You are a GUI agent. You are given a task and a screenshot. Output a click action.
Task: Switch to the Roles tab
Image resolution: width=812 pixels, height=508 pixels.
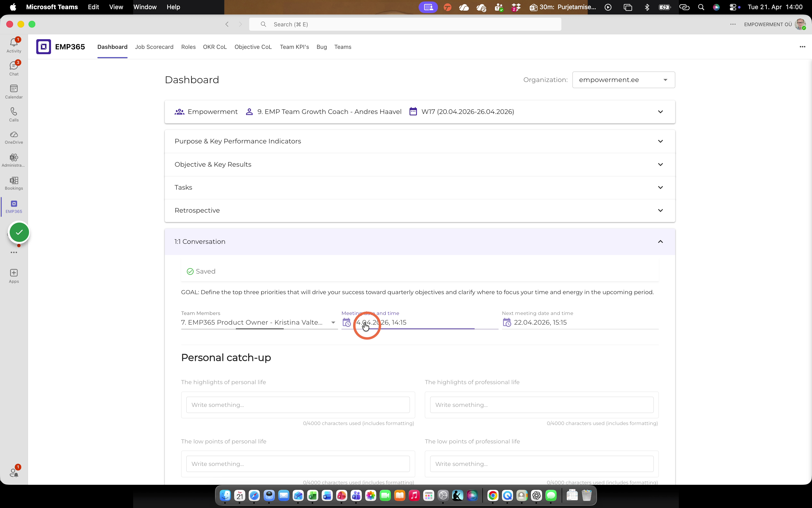pyautogui.click(x=188, y=47)
